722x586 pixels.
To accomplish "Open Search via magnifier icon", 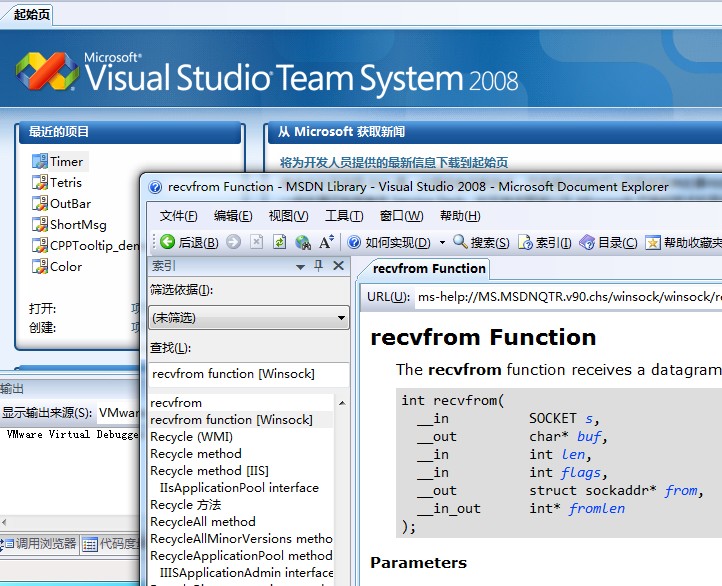I will click(x=460, y=242).
